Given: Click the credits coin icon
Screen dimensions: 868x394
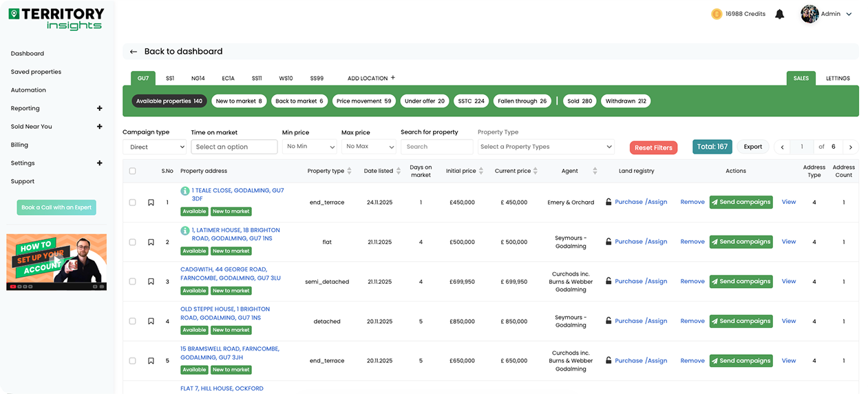Looking at the screenshot, I should coord(717,14).
